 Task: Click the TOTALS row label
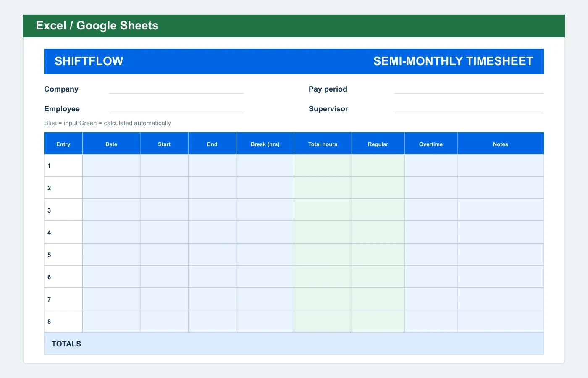pos(66,344)
